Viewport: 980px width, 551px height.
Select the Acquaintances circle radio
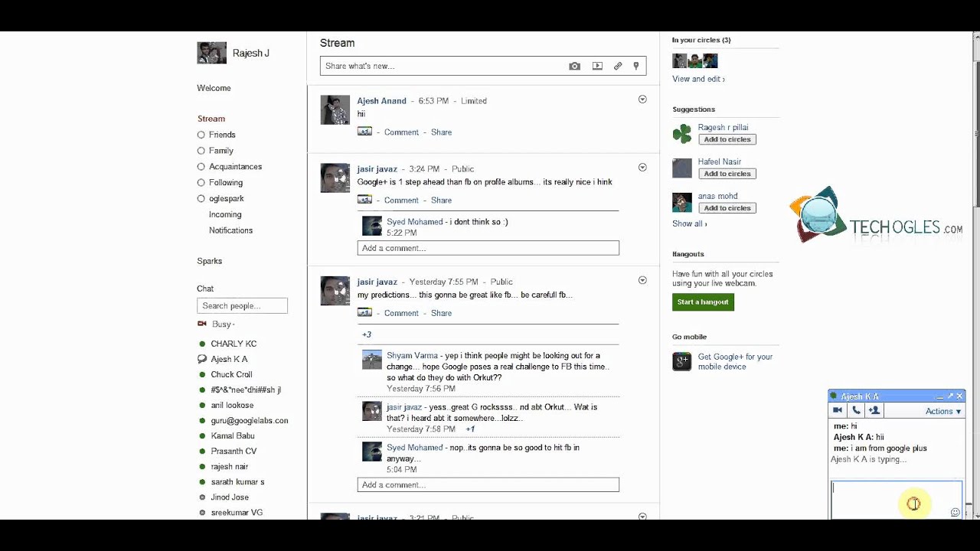coord(201,166)
